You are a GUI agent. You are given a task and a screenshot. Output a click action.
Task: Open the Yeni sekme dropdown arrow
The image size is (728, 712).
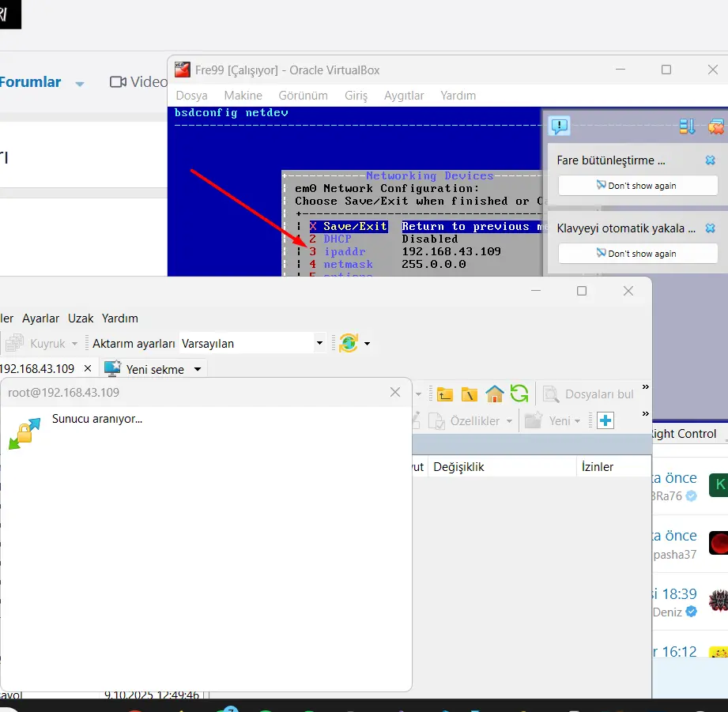(199, 368)
